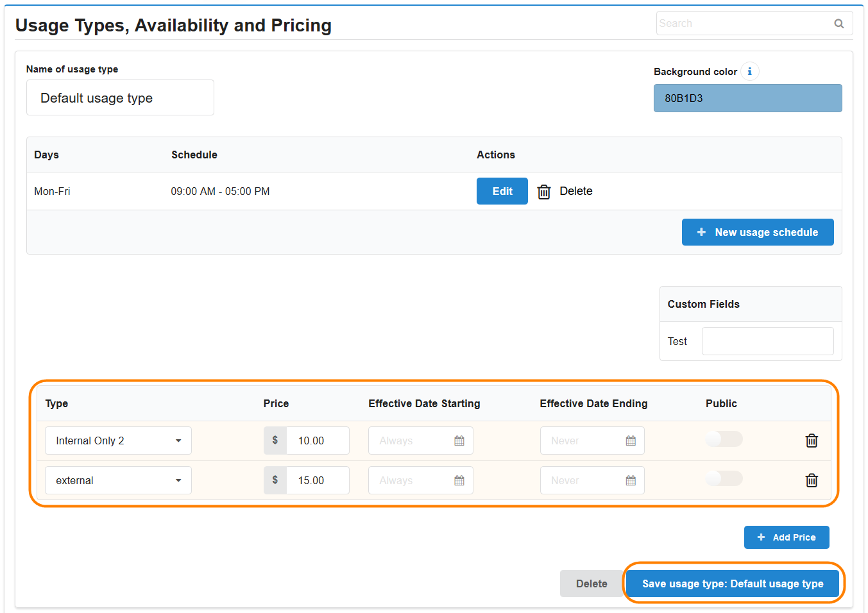Toggle Public switch for Internal Only 2

point(724,439)
